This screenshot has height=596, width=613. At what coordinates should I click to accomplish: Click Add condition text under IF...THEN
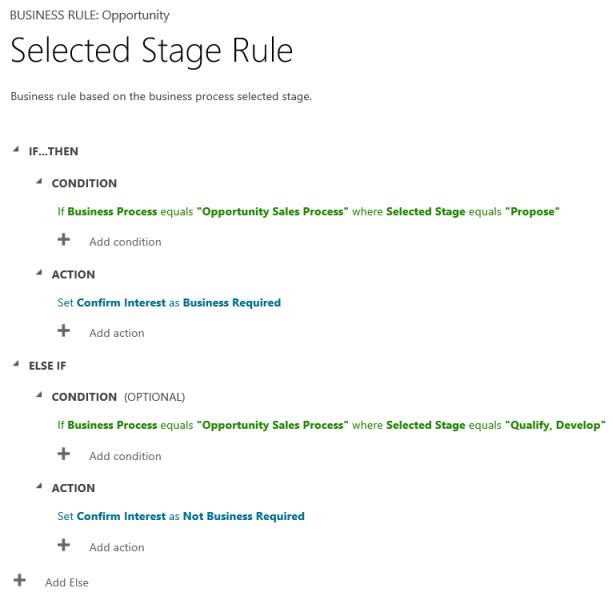click(125, 242)
